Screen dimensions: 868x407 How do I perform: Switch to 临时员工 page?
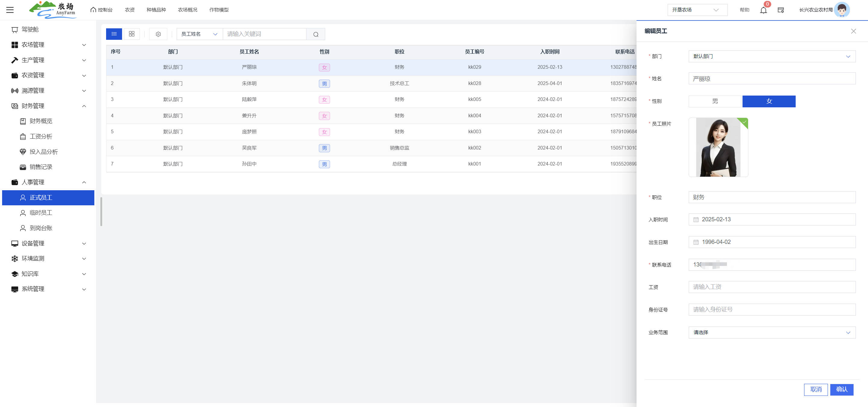click(x=41, y=213)
